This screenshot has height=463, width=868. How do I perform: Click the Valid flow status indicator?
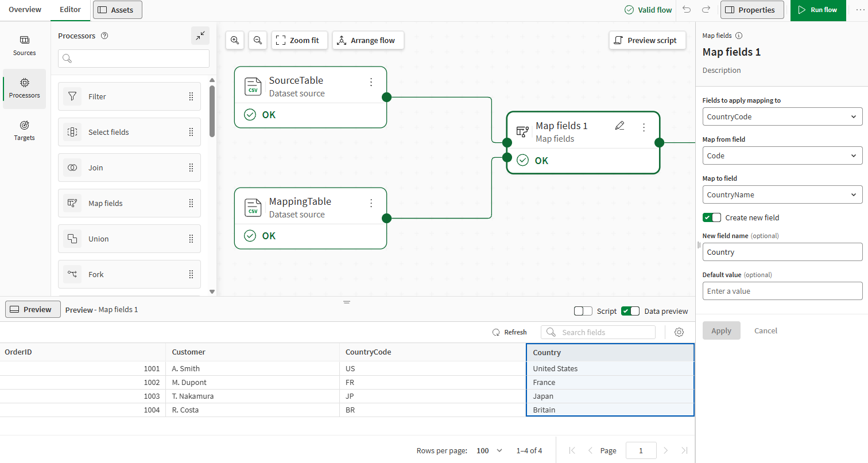pyautogui.click(x=648, y=10)
